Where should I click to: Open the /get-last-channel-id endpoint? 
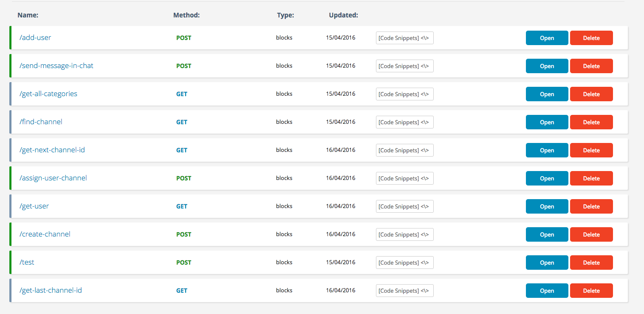547,291
